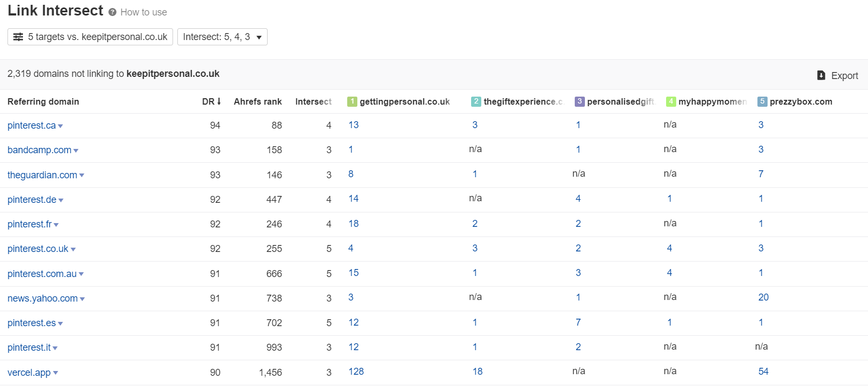This screenshot has width=868, height=387.
Task: Click 8 gettingpersonal links for theguardian.com
Action: pos(351,174)
